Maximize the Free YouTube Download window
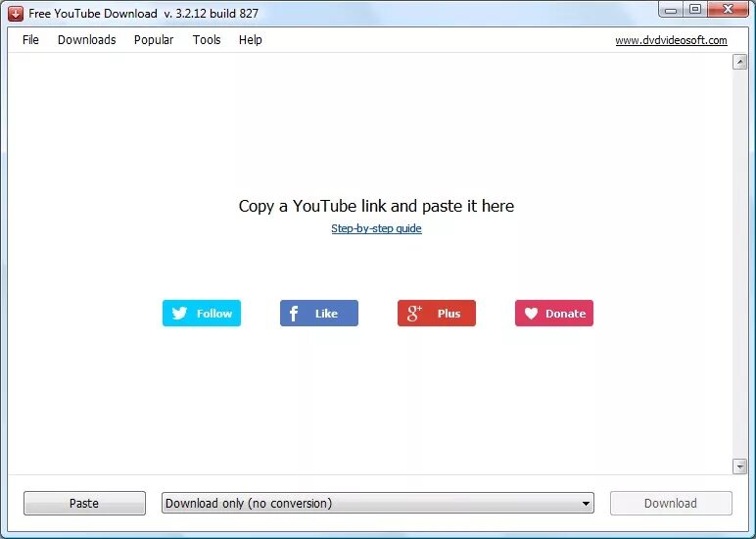 pyautogui.click(x=695, y=10)
